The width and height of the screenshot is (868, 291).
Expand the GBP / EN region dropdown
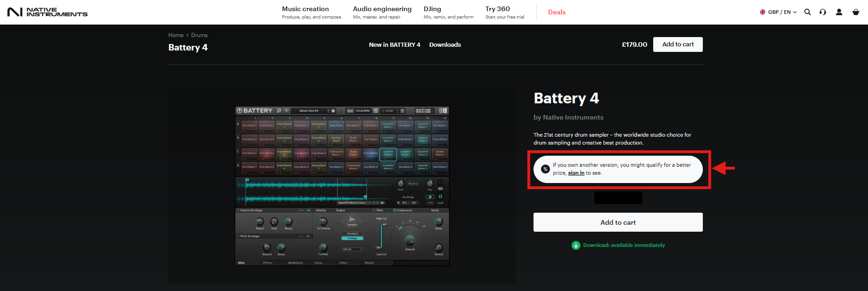(x=778, y=12)
